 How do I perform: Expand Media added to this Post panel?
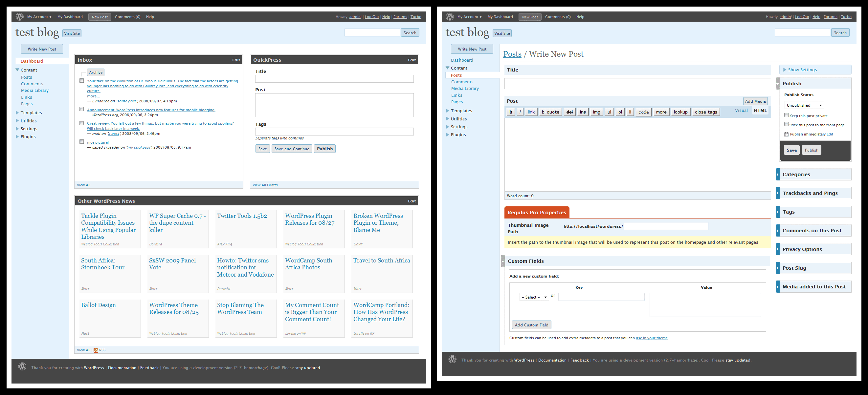[x=778, y=286]
